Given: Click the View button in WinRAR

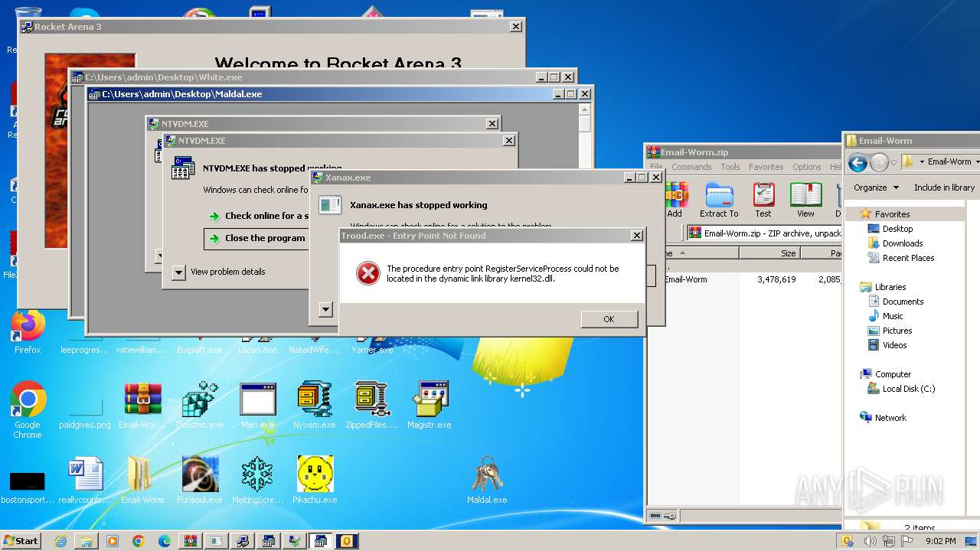Looking at the screenshot, I should pos(805,200).
